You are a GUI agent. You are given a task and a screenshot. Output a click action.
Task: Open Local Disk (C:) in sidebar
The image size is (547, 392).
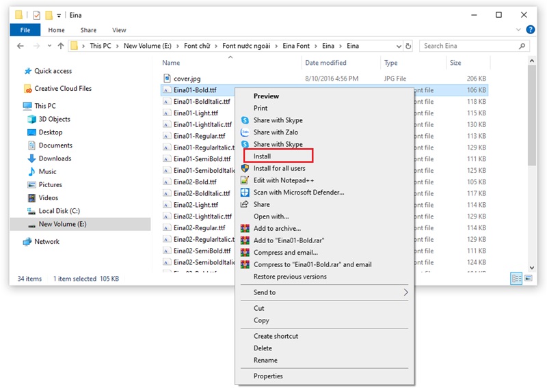(59, 211)
